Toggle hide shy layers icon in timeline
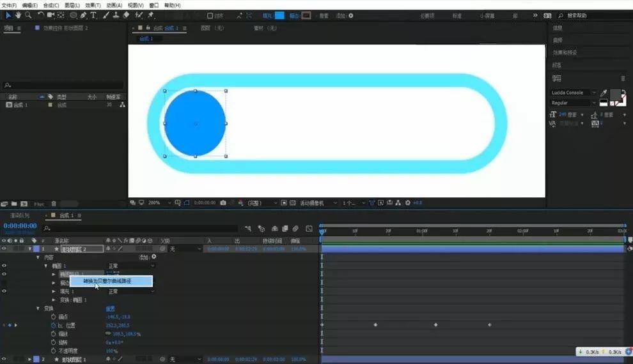 (x=274, y=229)
